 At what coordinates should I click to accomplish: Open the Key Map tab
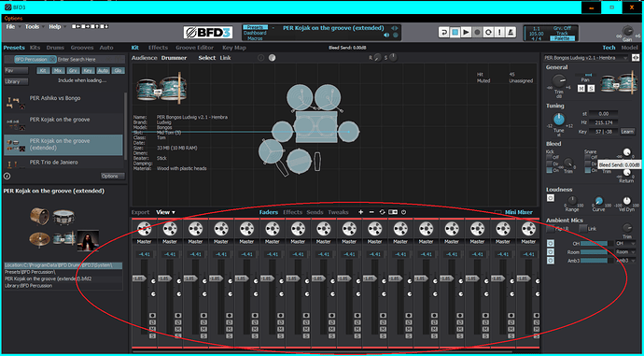pyautogui.click(x=234, y=48)
